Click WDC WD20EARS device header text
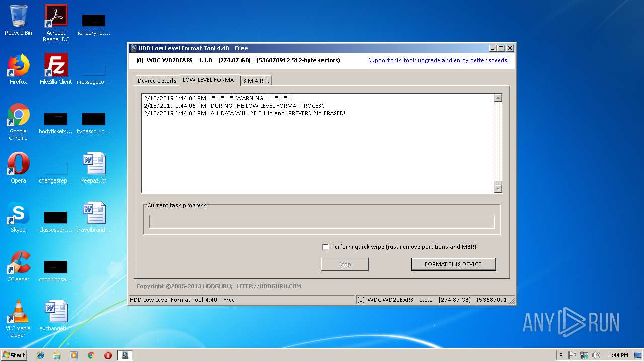The image size is (644, 362). tap(238, 60)
